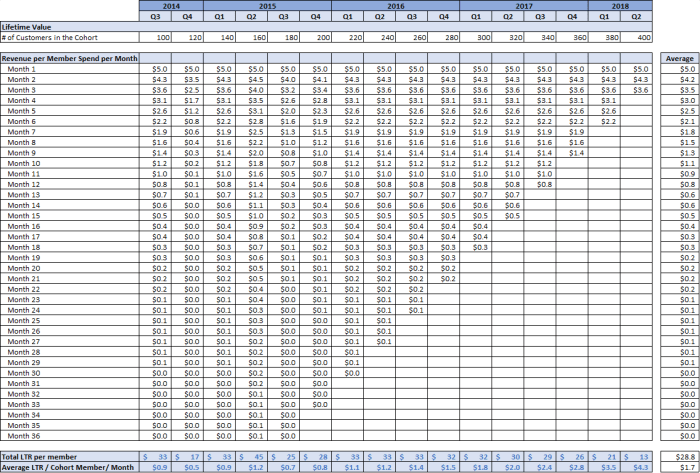Select the 'Total LTR per member' row label
The height and width of the screenshot is (473, 700).
[x=36, y=456]
